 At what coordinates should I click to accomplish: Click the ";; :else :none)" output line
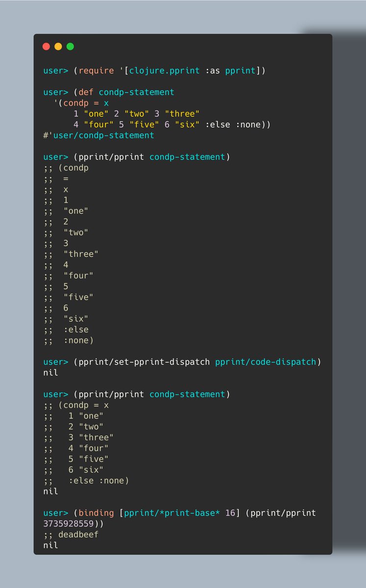pyautogui.click(x=86, y=480)
